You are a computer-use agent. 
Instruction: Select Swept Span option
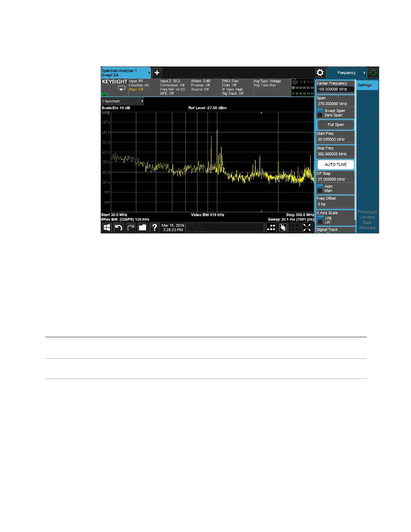331,110
